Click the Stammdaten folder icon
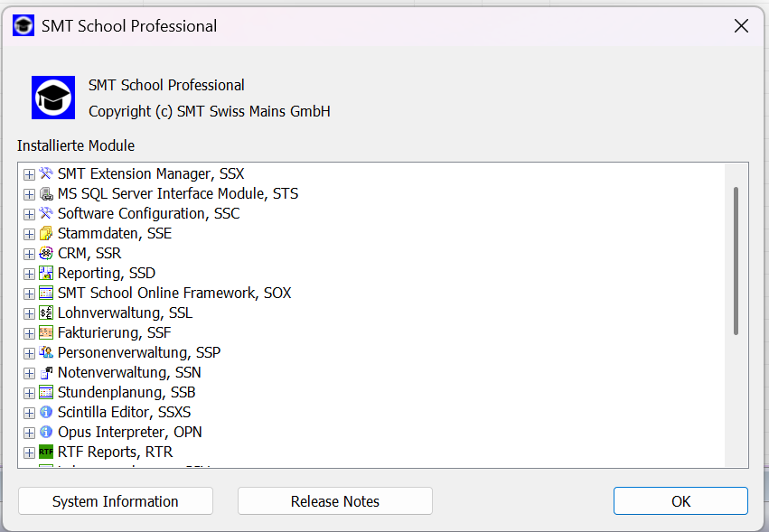Viewport: 769px width, 532px height. pyautogui.click(x=46, y=233)
